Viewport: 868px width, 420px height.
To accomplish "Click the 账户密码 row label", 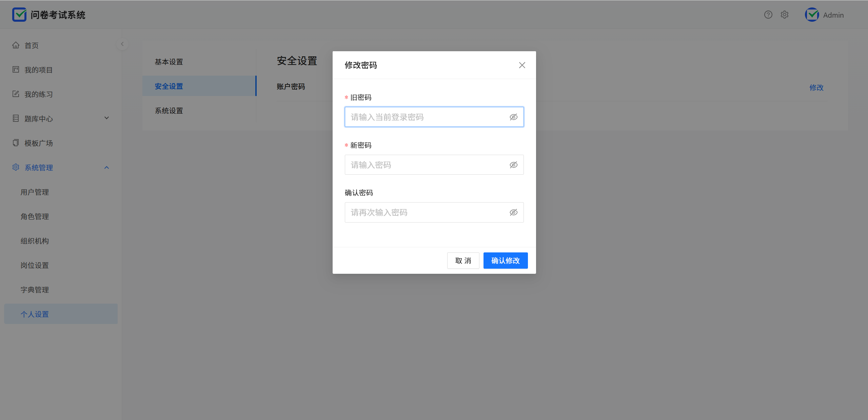I will (x=291, y=87).
